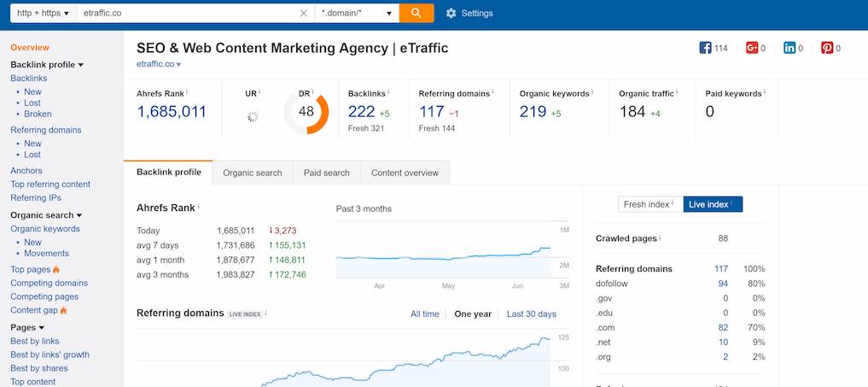Toggle to Live index
Screen dimensions: 868x387
pos(713,204)
